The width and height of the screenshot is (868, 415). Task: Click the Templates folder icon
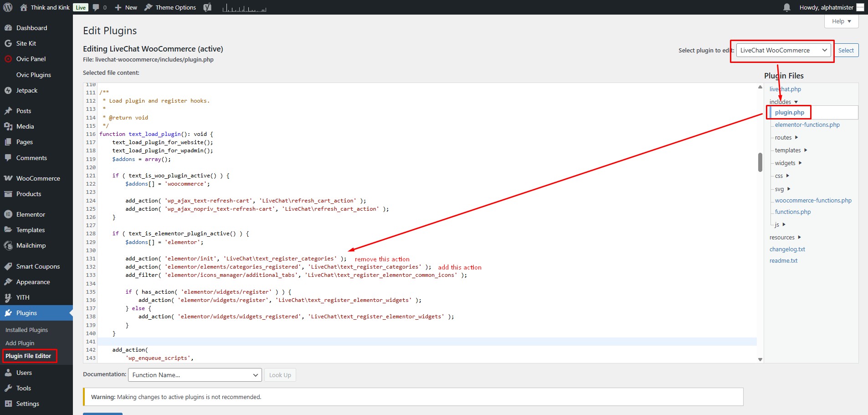8,230
